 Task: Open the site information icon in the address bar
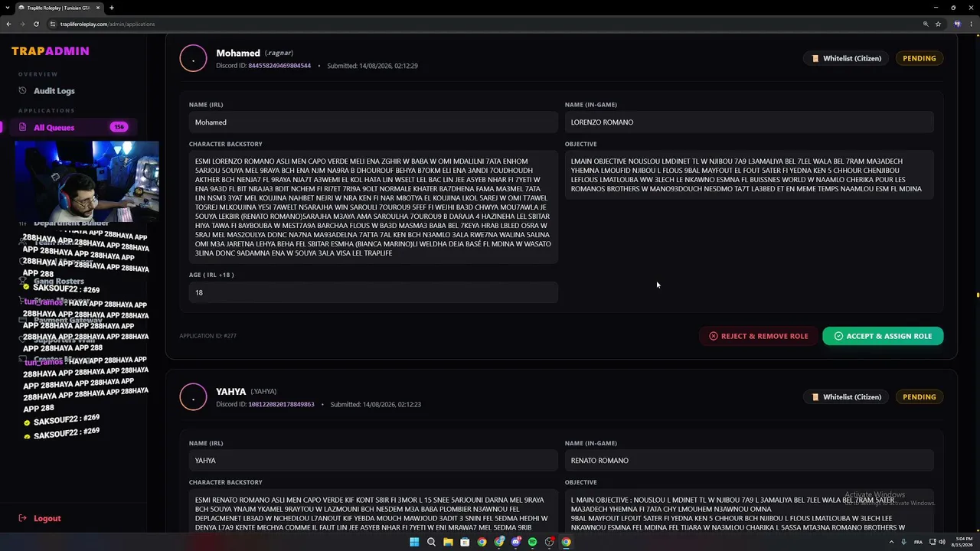coord(53,24)
